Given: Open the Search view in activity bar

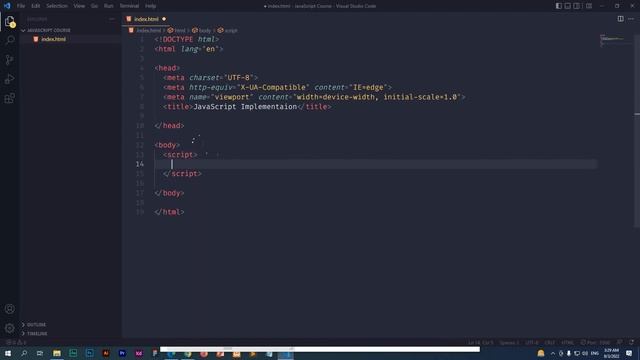Looking at the screenshot, I should (10, 40).
